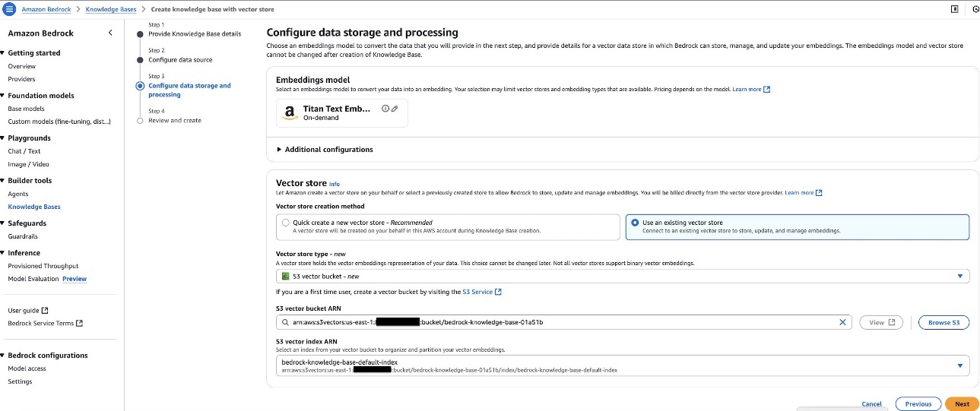This screenshot has height=411, width=980.
Task: Open Learn more link in Vector store
Action: point(803,193)
